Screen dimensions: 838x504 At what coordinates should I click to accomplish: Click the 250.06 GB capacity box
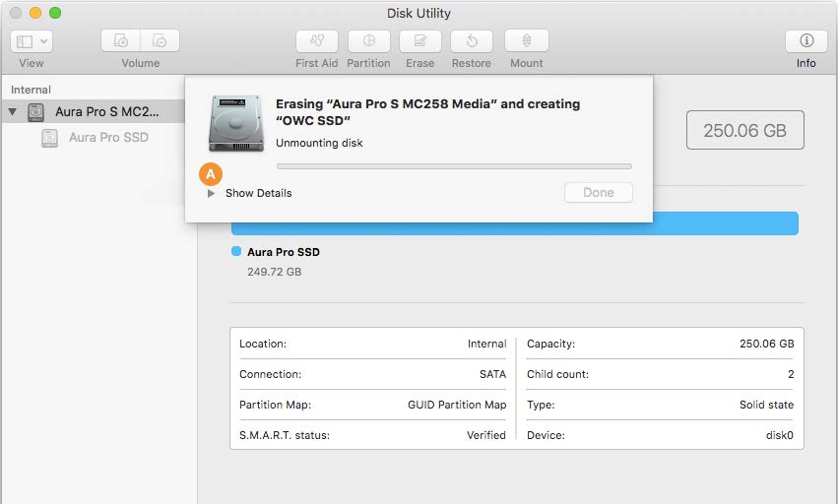coord(745,130)
